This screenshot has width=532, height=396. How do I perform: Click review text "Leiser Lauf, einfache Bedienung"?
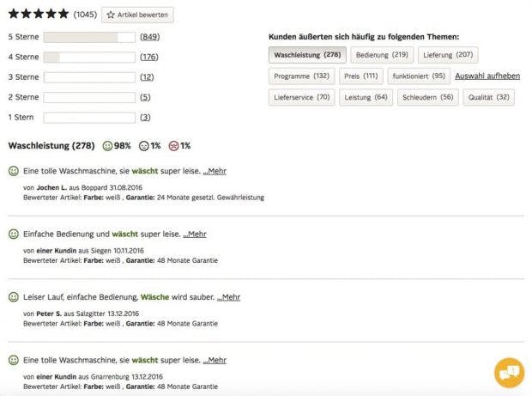[81, 297]
